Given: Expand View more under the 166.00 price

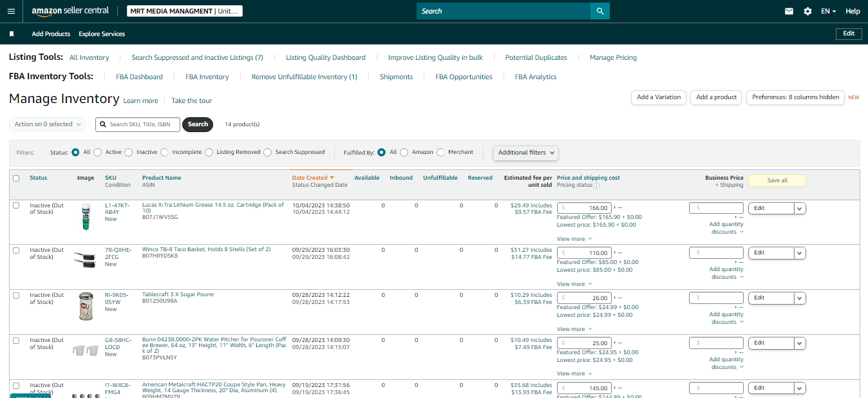Looking at the screenshot, I should pos(574,239).
